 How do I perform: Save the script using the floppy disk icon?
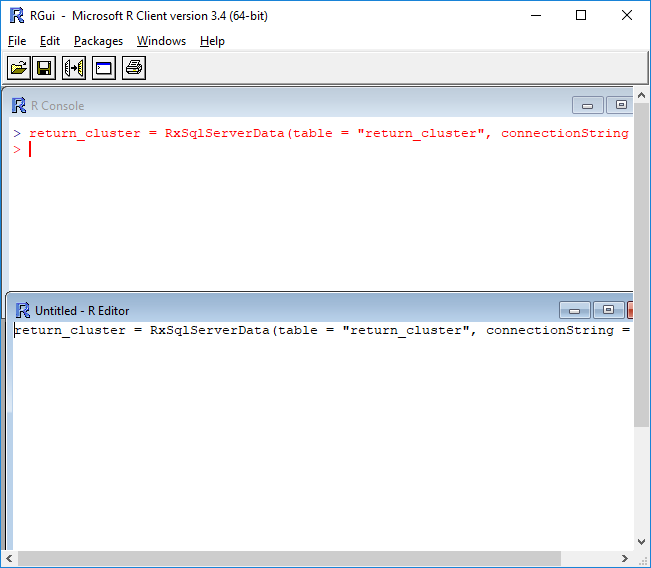click(44, 68)
